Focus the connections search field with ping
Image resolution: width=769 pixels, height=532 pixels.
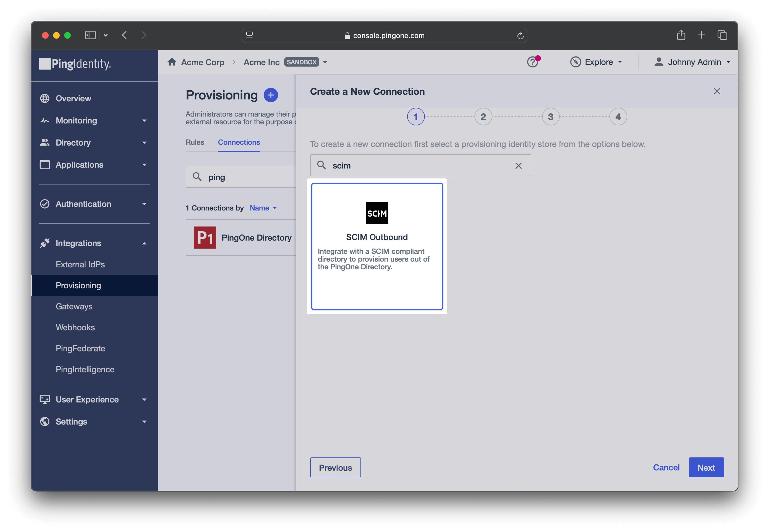click(x=241, y=177)
